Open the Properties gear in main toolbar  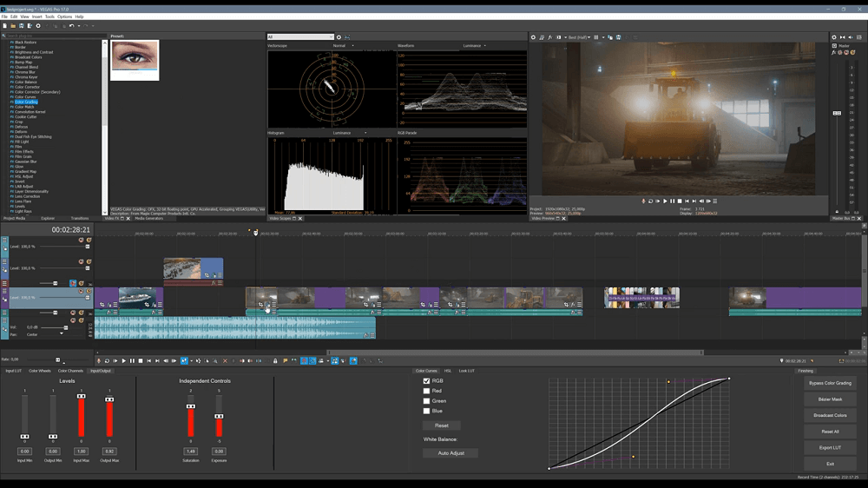tap(38, 25)
